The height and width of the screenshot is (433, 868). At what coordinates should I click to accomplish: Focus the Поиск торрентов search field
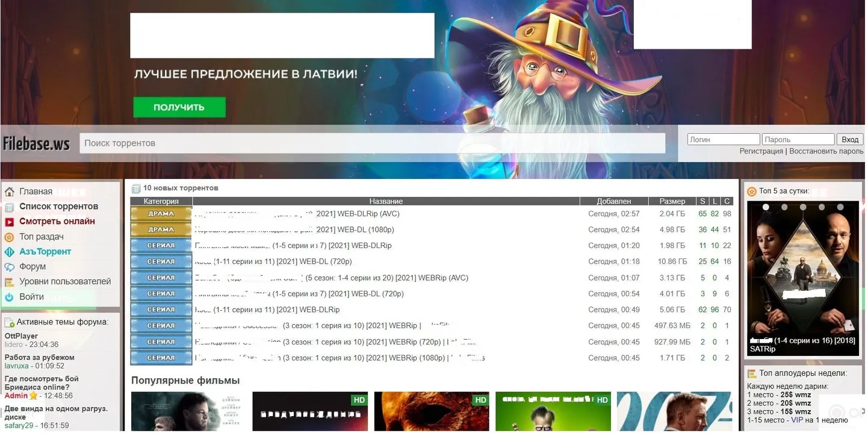point(373,143)
